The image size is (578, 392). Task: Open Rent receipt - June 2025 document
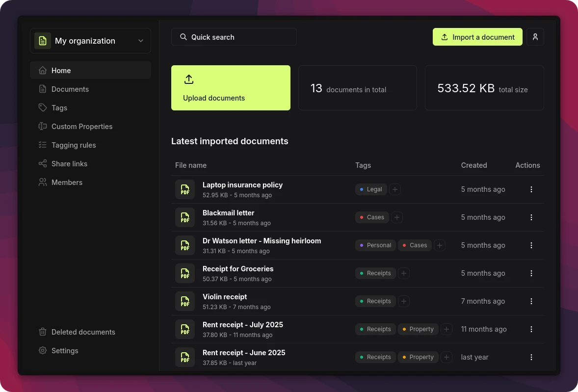pyautogui.click(x=244, y=353)
